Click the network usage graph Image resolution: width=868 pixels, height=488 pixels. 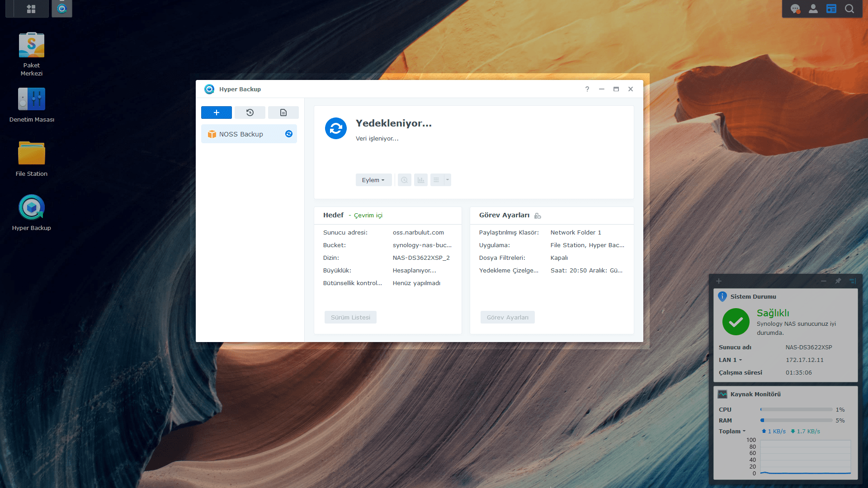tap(805, 457)
